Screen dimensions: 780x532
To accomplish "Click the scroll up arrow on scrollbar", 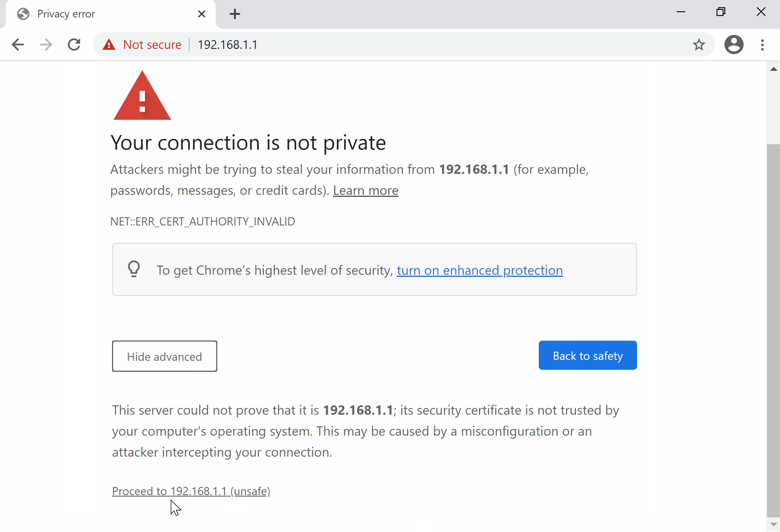I will (773, 69).
